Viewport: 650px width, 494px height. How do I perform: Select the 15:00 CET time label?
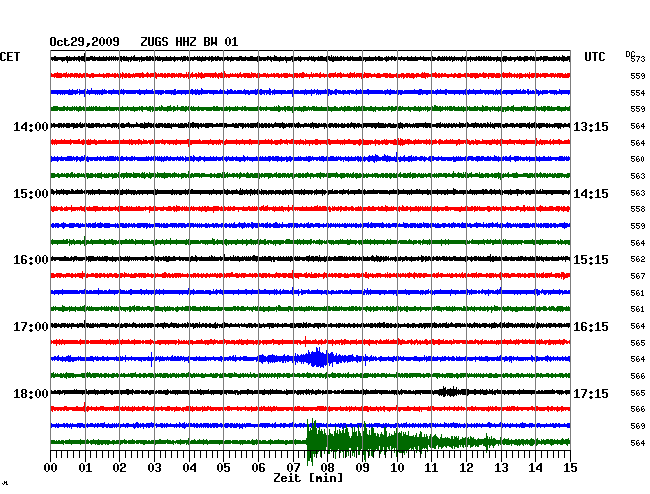[31, 194]
